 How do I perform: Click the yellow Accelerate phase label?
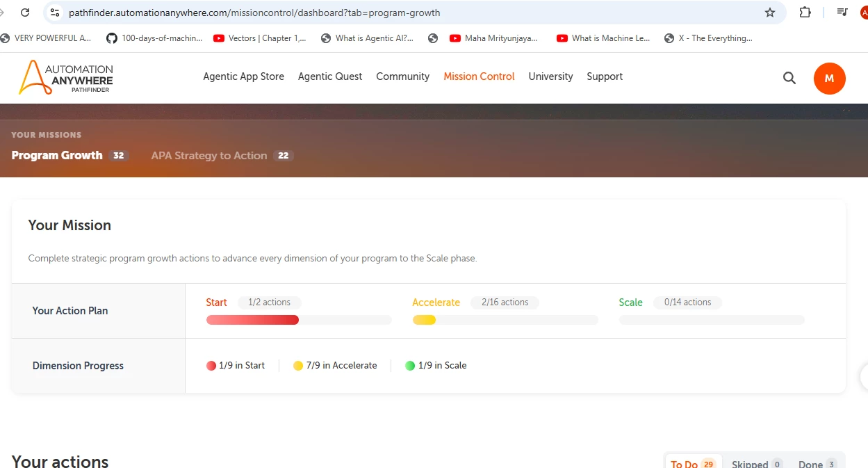pos(436,302)
